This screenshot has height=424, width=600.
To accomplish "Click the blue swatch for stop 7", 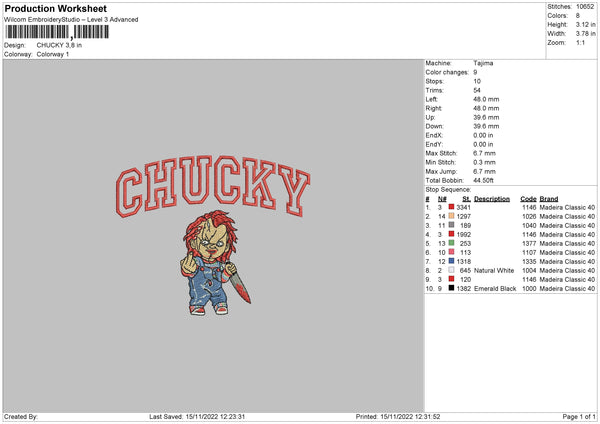I will (452, 261).
